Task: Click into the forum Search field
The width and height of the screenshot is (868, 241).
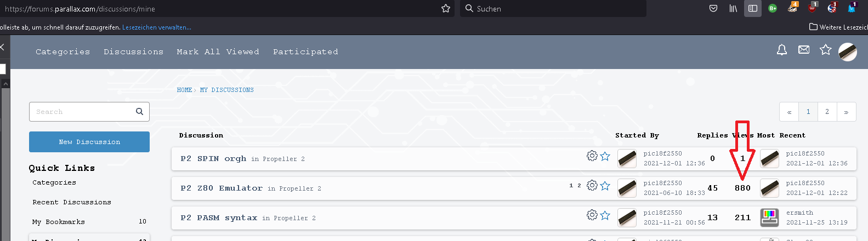Action: [x=82, y=112]
